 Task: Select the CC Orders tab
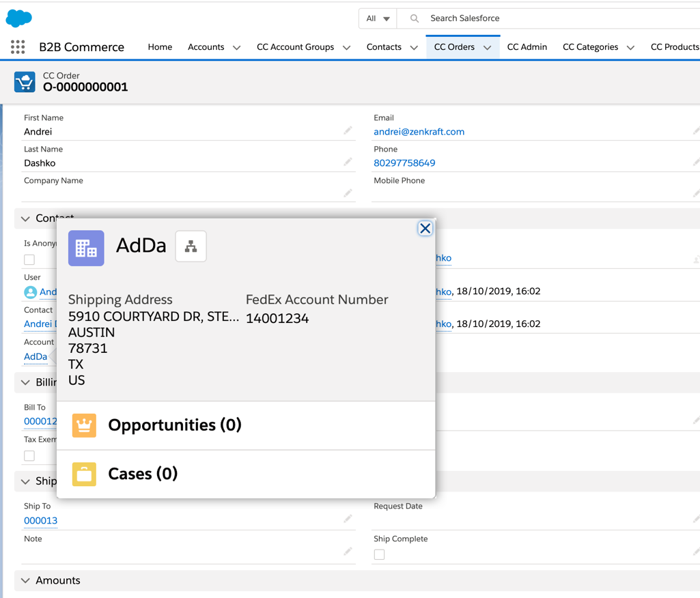454,47
